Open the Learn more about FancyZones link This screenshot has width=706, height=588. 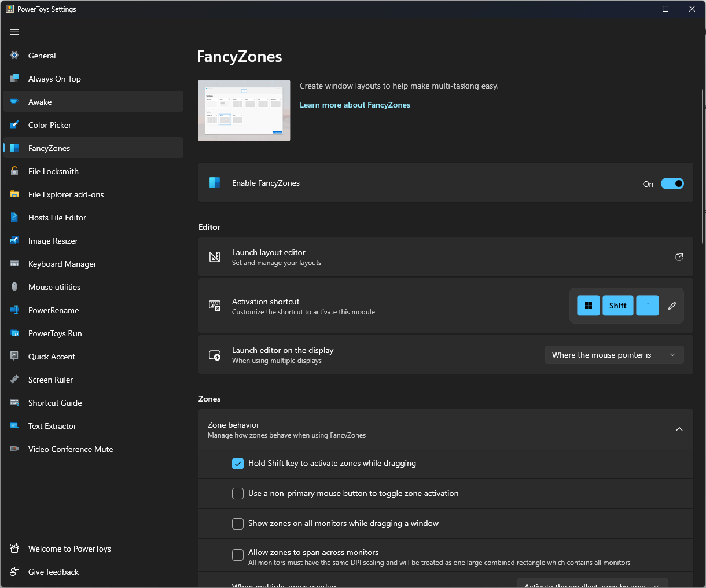[355, 105]
